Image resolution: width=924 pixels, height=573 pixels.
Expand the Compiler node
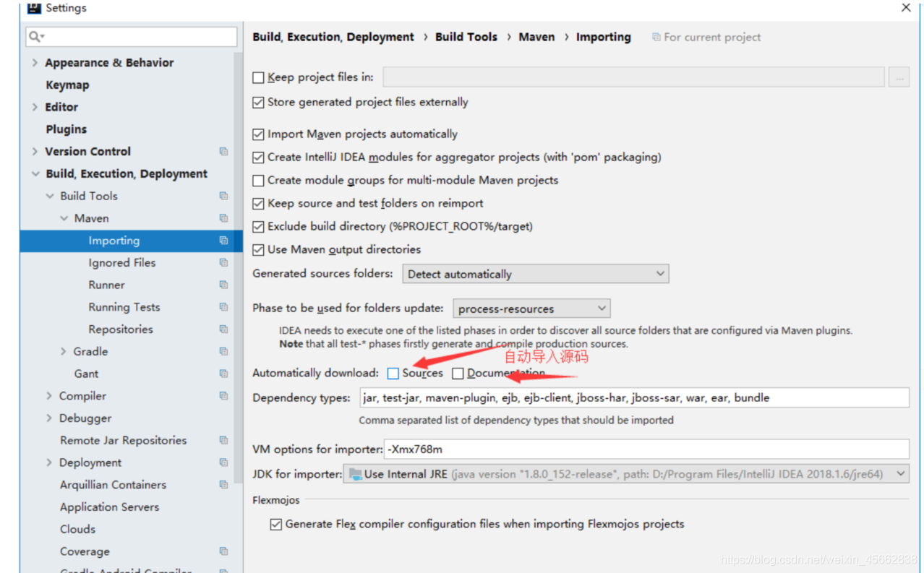click(x=49, y=396)
